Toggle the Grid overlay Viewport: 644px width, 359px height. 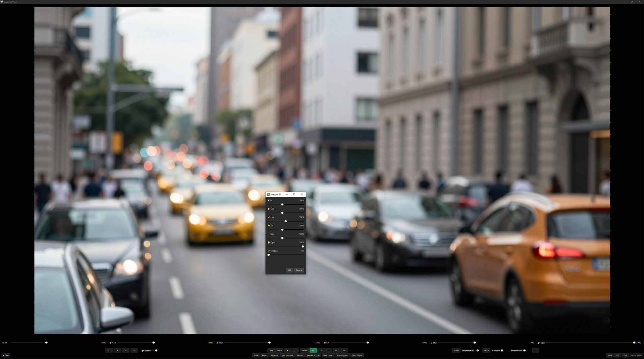6,355
